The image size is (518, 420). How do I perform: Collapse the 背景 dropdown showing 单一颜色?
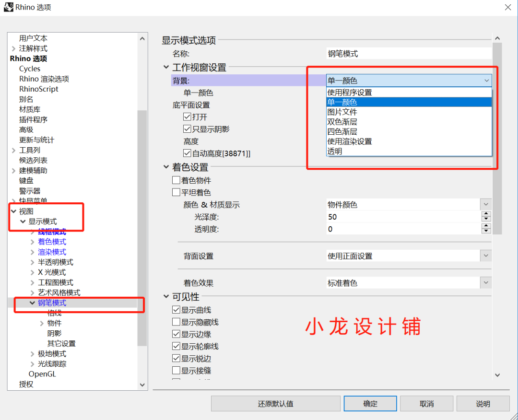point(409,81)
